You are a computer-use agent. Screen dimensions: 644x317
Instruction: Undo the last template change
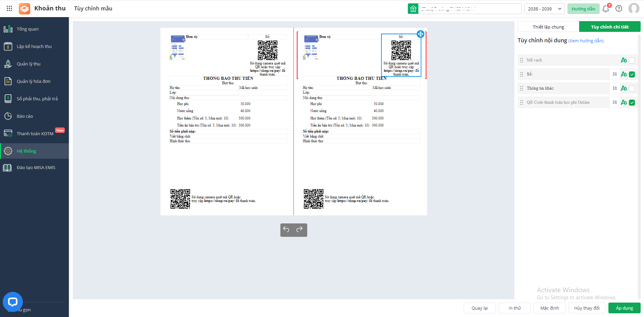tap(286, 229)
